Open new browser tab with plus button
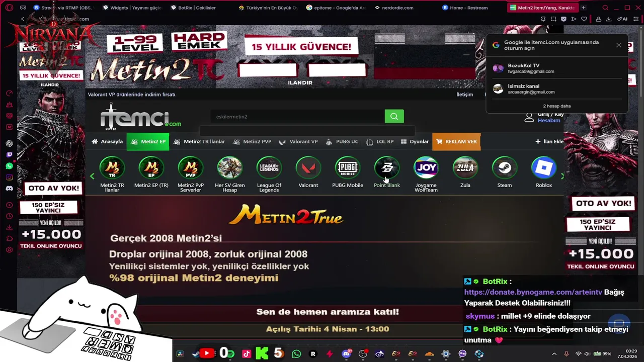 584,8
